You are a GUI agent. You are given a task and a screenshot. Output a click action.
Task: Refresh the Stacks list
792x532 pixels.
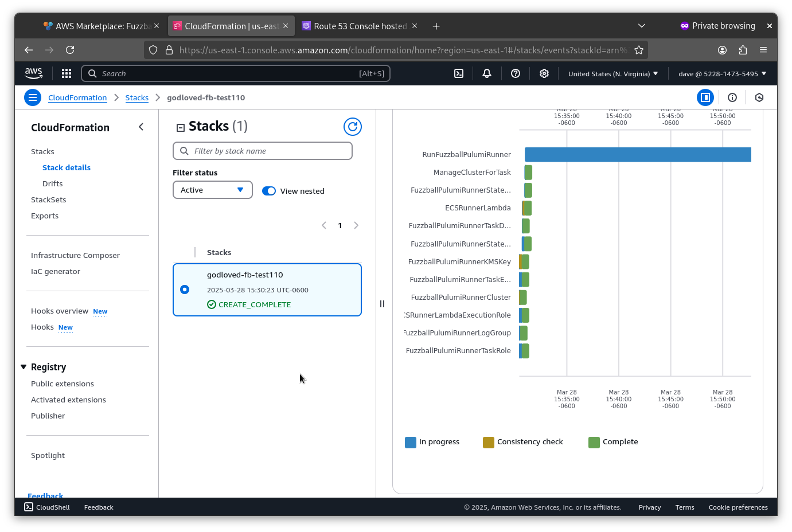point(352,127)
